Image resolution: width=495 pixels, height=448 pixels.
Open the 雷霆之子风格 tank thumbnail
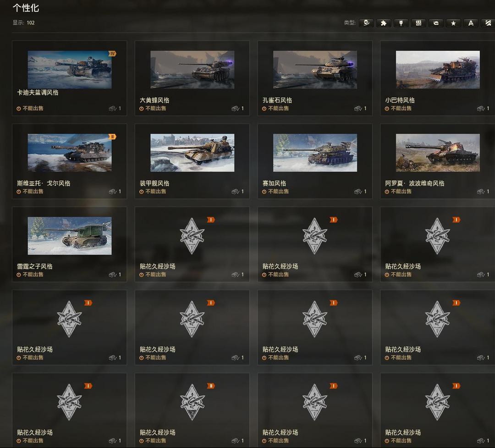pyautogui.click(x=70, y=236)
